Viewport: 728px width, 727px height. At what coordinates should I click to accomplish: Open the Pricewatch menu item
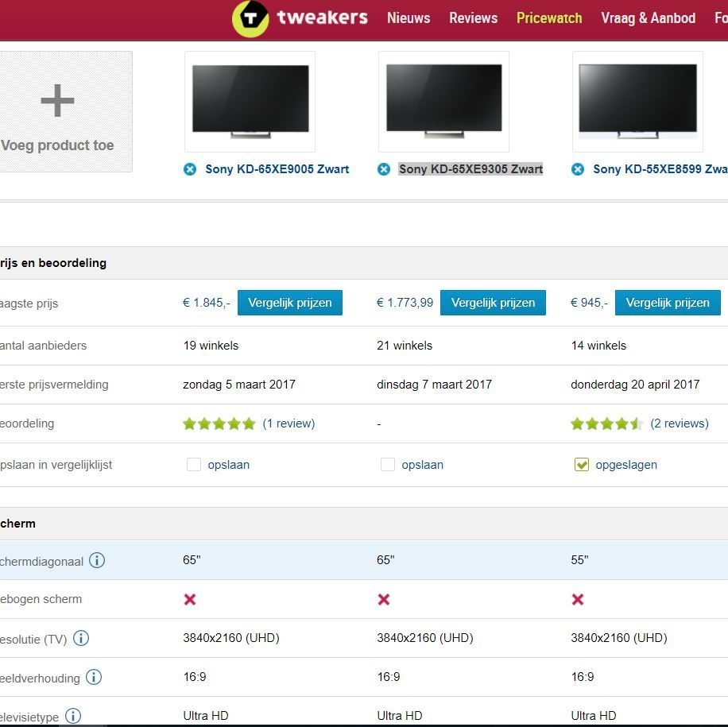549,18
